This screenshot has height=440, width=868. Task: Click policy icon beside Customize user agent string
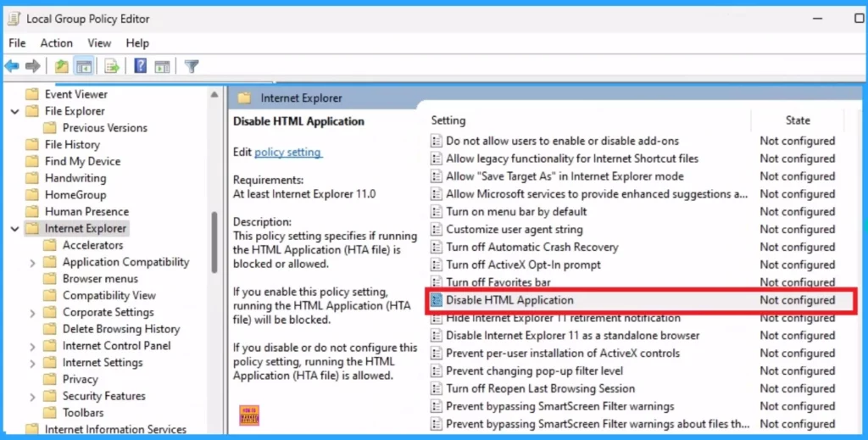click(x=437, y=229)
